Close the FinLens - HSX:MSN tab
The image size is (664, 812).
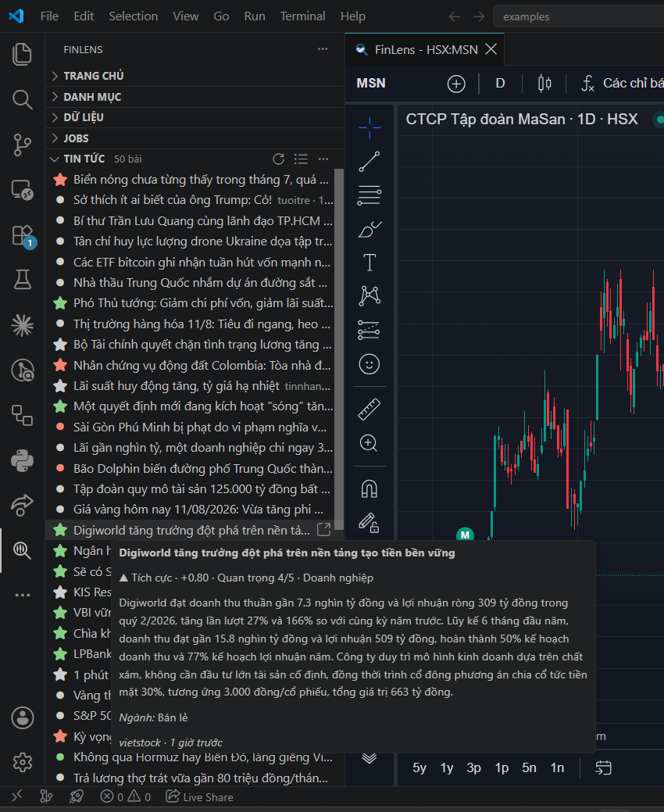[x=491, y=49]
